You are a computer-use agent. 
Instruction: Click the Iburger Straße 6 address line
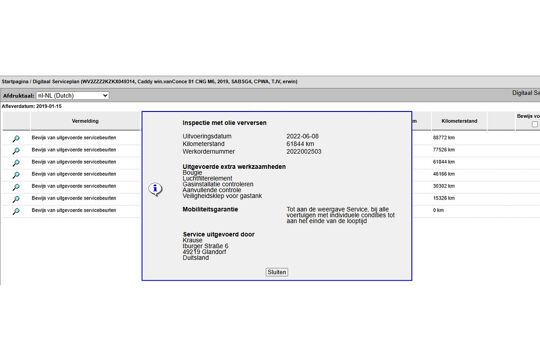click(x=205, y=246)
